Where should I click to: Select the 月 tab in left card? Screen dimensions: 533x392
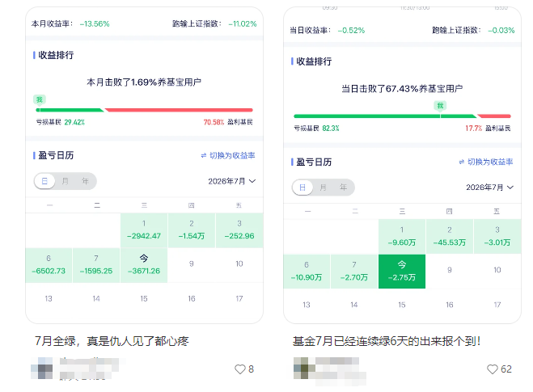[65, 181]
